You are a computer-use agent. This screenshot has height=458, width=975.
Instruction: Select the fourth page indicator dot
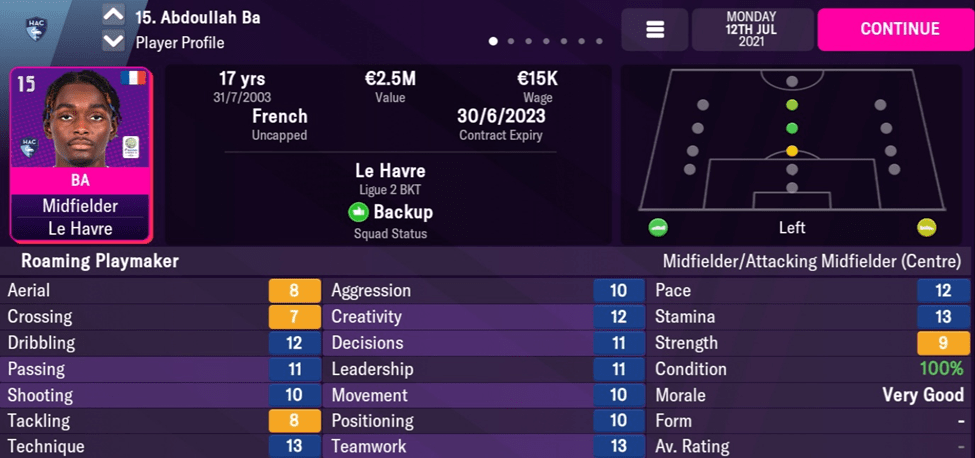click(x=547, y=42)
